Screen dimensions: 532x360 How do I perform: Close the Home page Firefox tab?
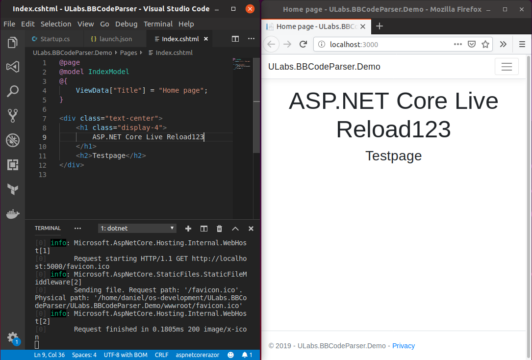[x=363, y=26]
